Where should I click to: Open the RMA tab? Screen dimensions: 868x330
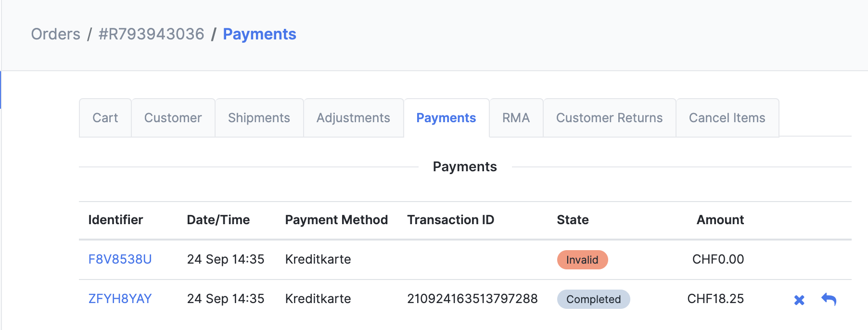(x=516, y=118)
